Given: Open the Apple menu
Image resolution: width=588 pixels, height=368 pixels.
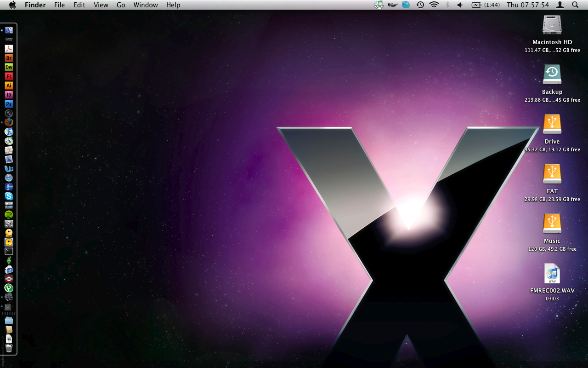Looking at the screenshot, I should pyautogui.click(x=12, y=5).
